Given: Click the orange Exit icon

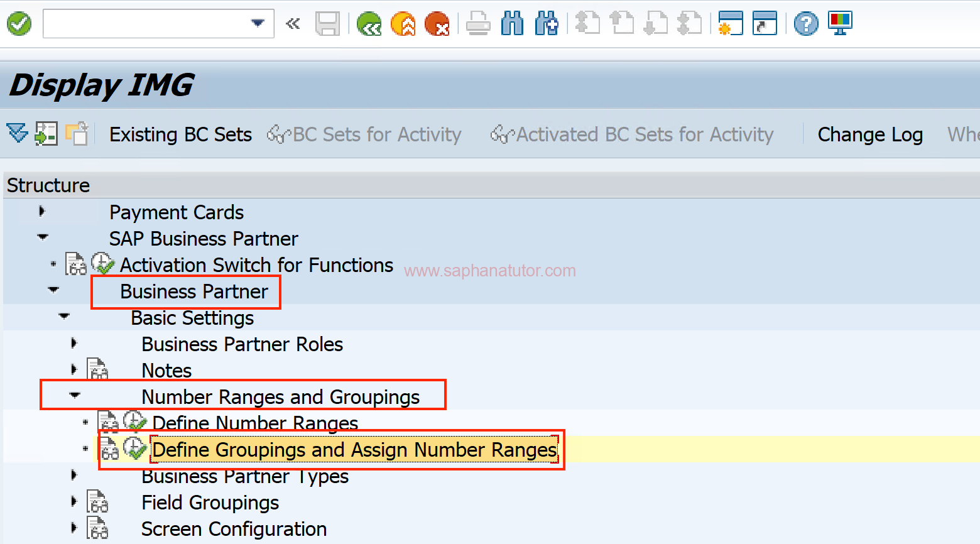Looking at the screenshot, I should pos(403,24).
